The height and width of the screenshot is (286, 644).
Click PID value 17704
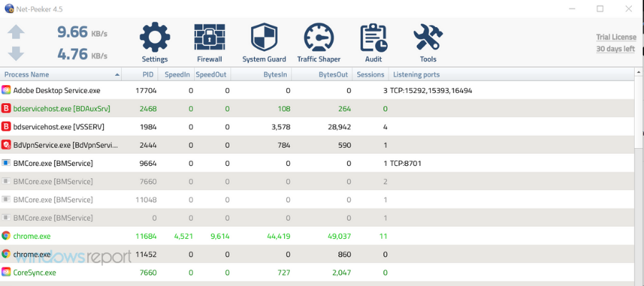point(146,91)
